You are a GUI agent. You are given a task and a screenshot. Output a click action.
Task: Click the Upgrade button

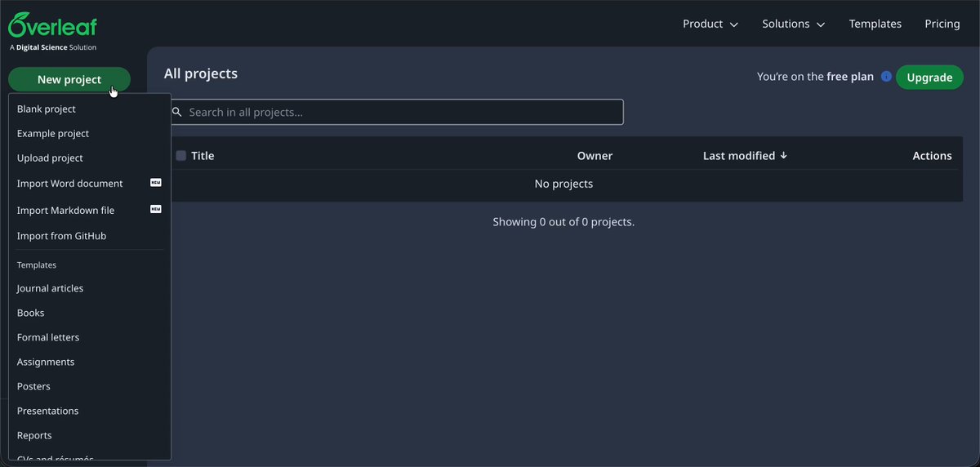pos(929,78)
